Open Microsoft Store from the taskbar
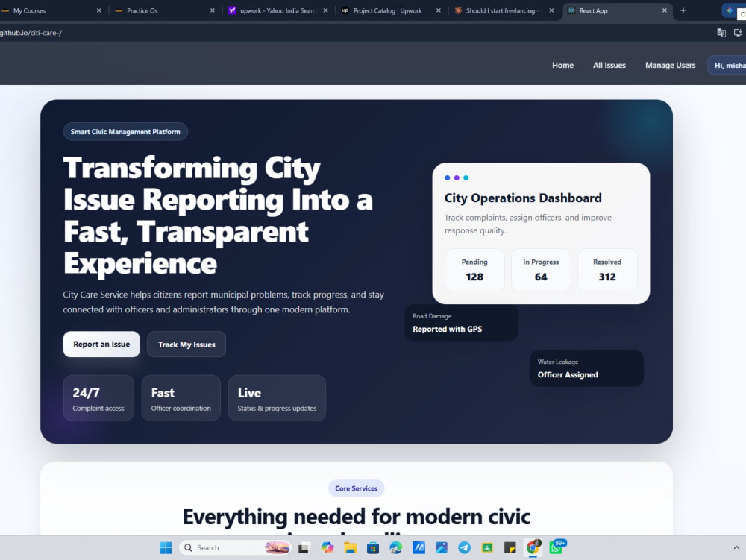 [x=373, y=547]
